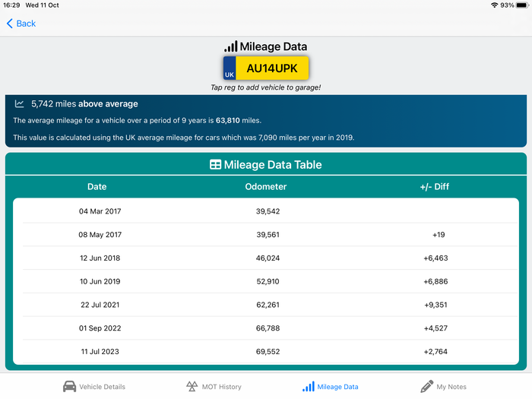Click the bar chart icon beside Mileage Data title

pyautogui.click(x=231, y=46)
